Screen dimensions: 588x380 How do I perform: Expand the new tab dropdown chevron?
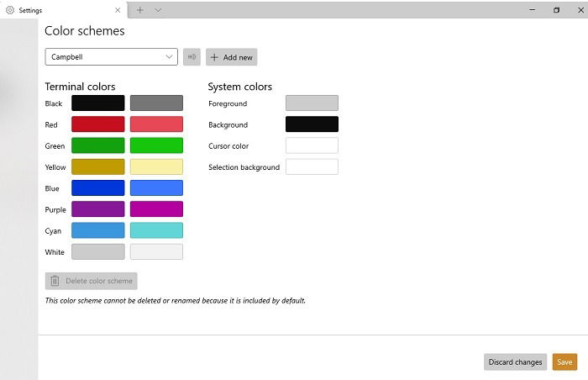pyautogui.click(x=158, y=10)
